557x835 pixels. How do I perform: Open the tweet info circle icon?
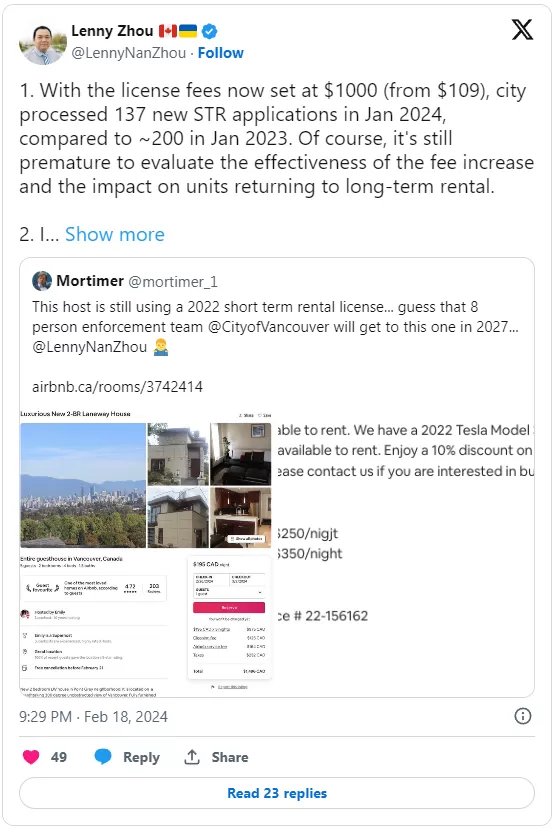(522, 716)
